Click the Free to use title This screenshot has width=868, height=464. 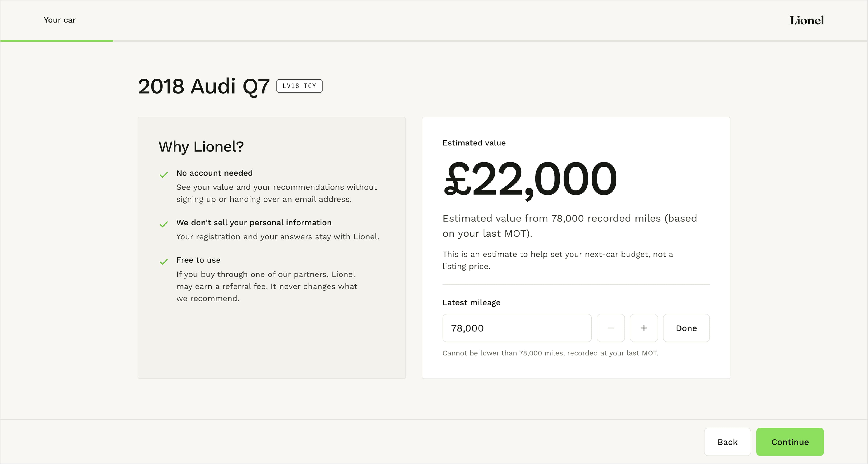[x=198, y=260]
